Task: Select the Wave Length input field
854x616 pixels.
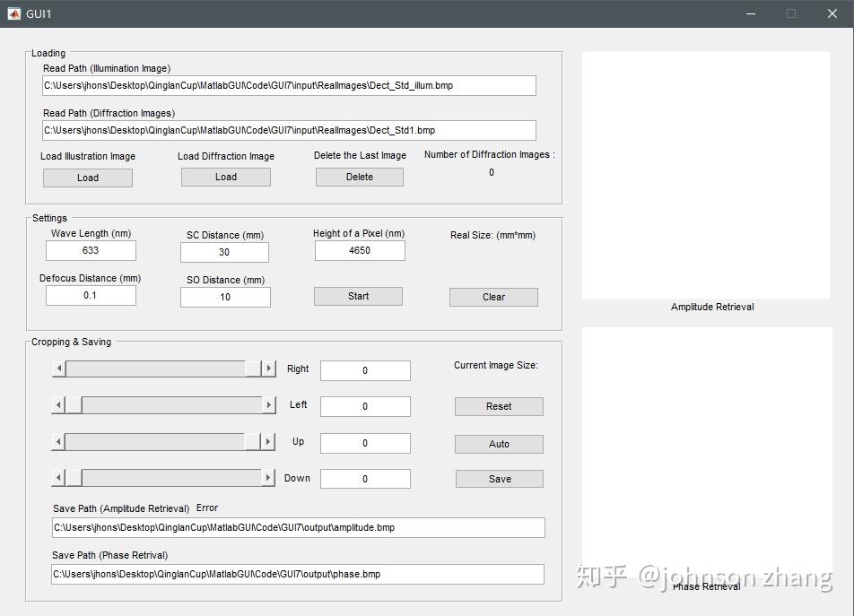Action: click(x=91, y=250)
